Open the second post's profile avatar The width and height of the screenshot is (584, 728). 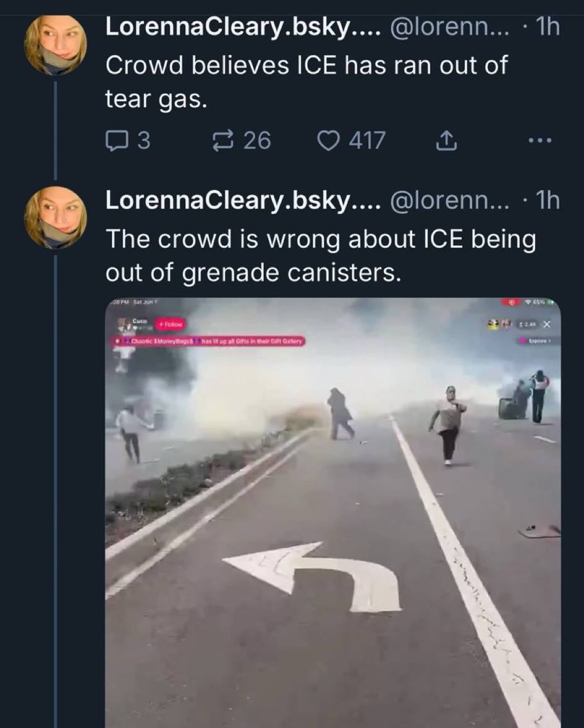point(55,217)
